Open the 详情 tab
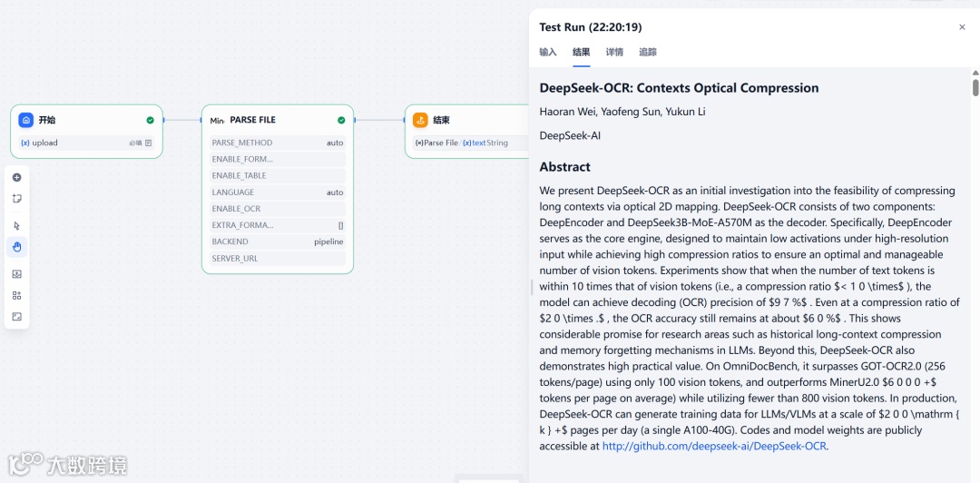The image size is (980, 483). (614, 52)
